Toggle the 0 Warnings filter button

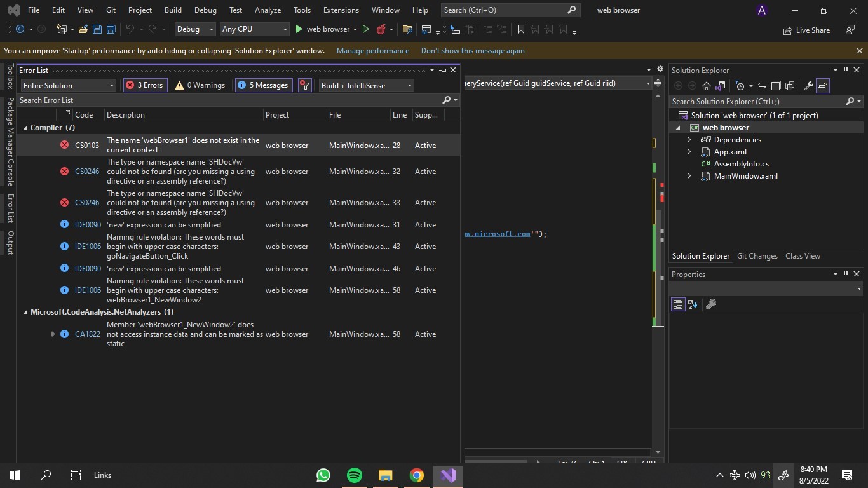(x=200, y=85)
